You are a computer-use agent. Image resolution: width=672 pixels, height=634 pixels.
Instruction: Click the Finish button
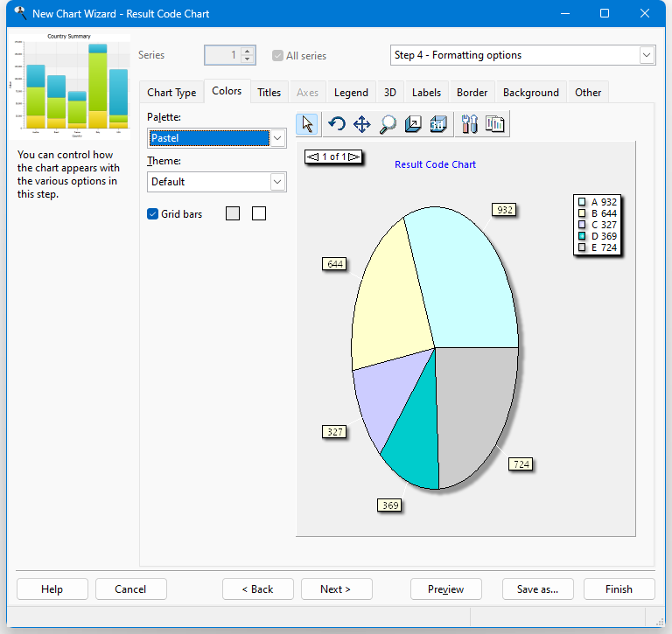619,589
